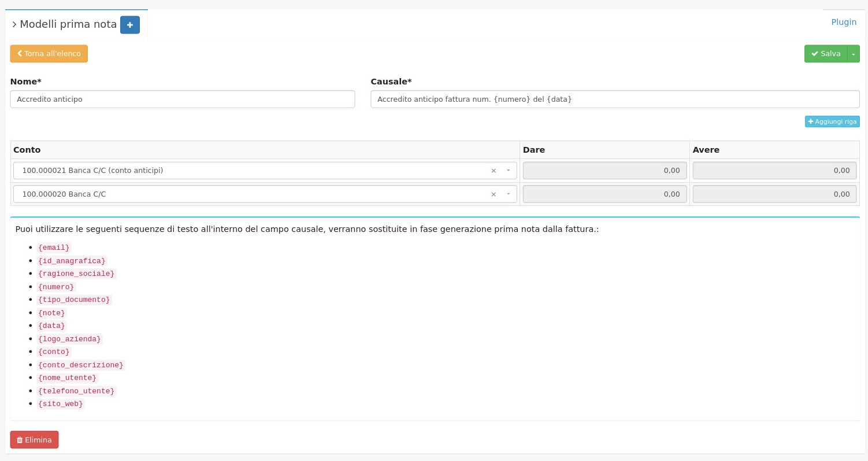The width and height of the screenshot is (868, 461).
Task: Select the Dare field of the first row
Action: (604, 171)
